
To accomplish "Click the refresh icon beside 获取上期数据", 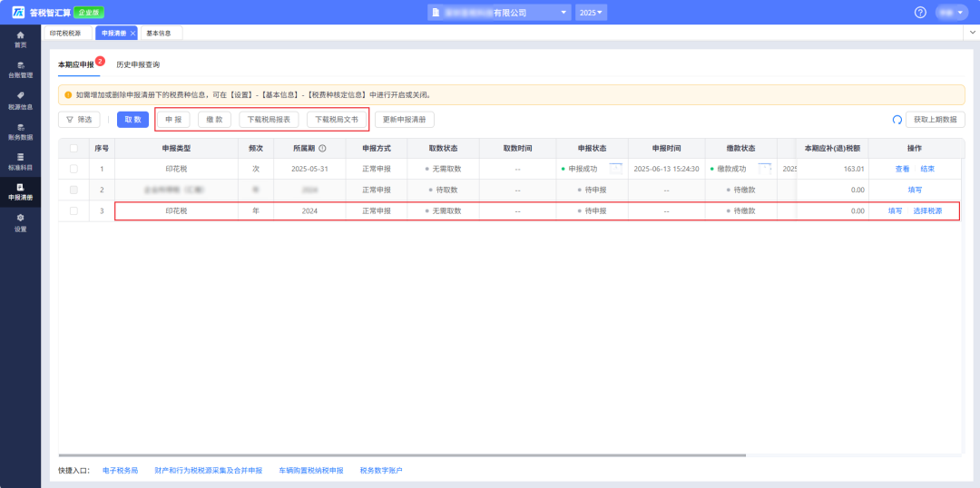I will (897, 120).
